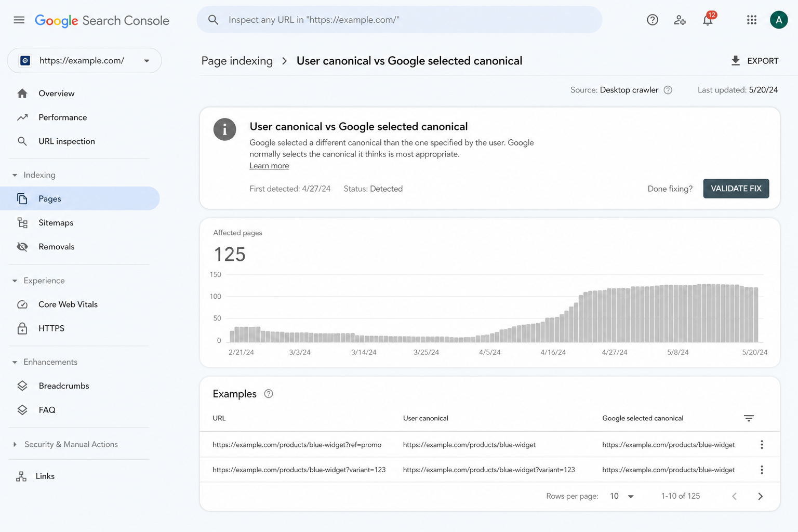Open Removals in the sidebar

[57, 246]
